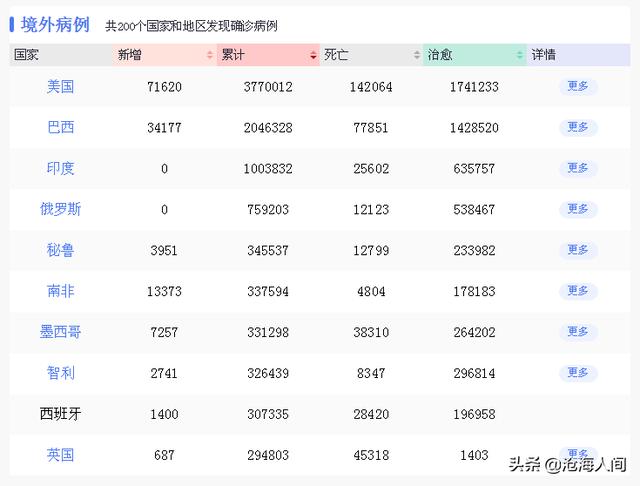Select the 详情 column header
This screenshot has width=640, height=486.
tap(578, 55)
